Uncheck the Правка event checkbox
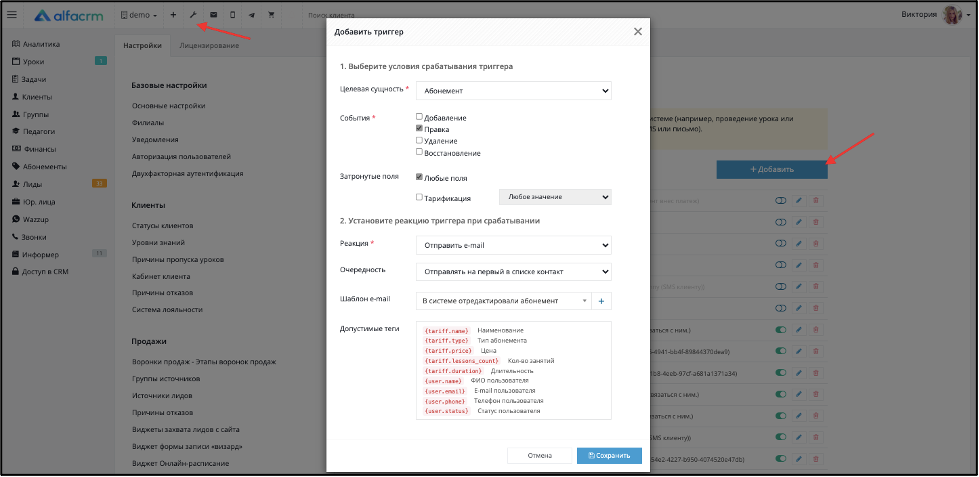Viewport: 979px width, 477px height. (420, 129)
